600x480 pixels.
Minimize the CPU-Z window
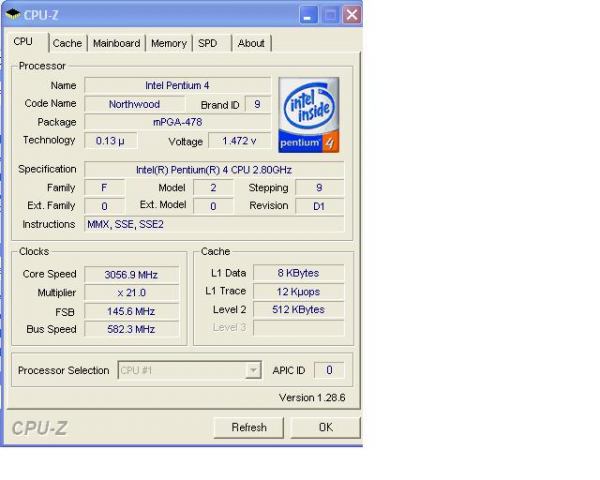coord(308,15)
